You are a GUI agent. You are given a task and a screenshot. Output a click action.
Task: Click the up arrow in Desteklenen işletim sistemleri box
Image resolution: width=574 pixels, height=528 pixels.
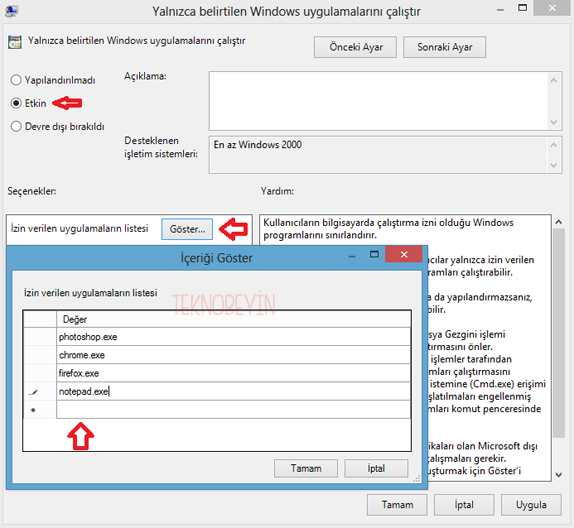coord(554,145)
